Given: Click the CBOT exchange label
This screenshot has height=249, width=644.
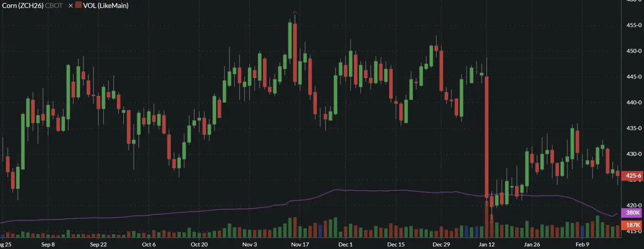Looking at the screenshot, I should 54,6.
